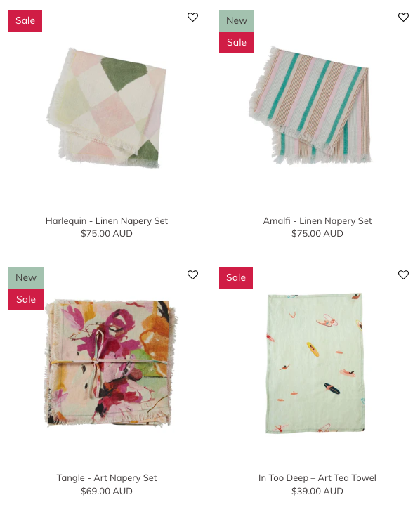Click the Sale badge on In Too Deep towel
Viewport: 420px width, 514px height.
tap(236, 277)
